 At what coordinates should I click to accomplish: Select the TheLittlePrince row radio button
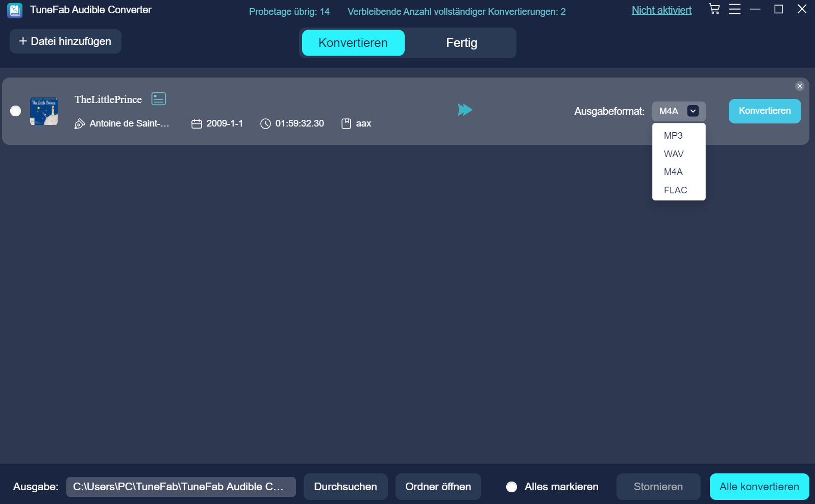click(x=15, y=111)
